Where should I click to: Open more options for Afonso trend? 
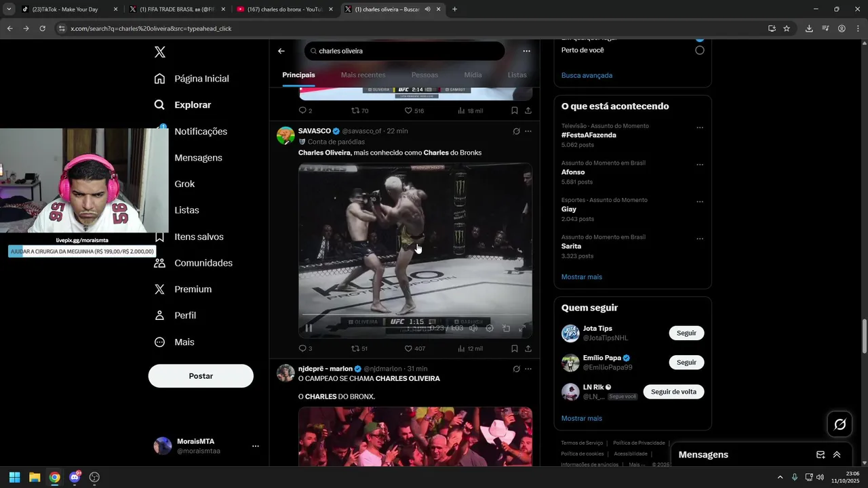(x=700, y=165)
